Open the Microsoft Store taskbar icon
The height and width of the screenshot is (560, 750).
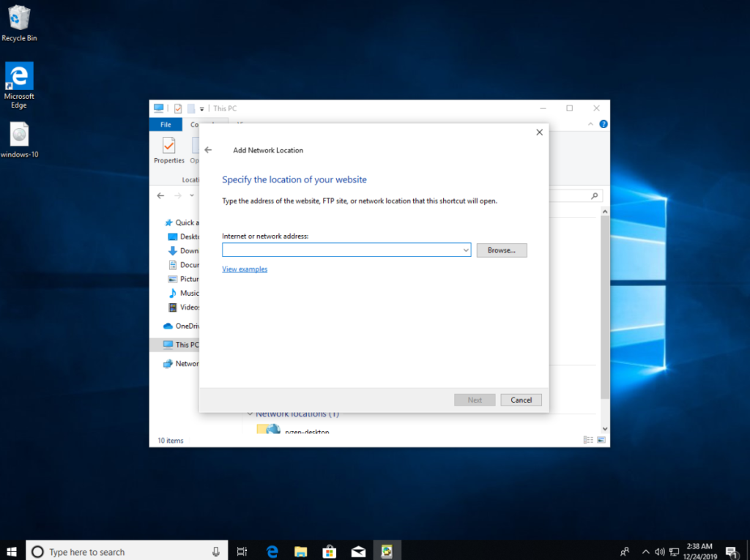tap(329, 550)
